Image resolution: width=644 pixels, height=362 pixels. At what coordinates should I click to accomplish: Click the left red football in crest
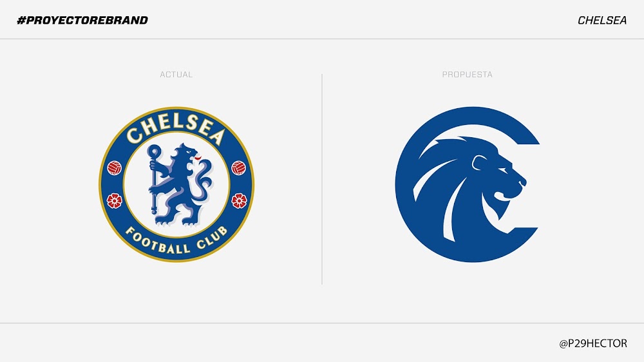(115, 167)
